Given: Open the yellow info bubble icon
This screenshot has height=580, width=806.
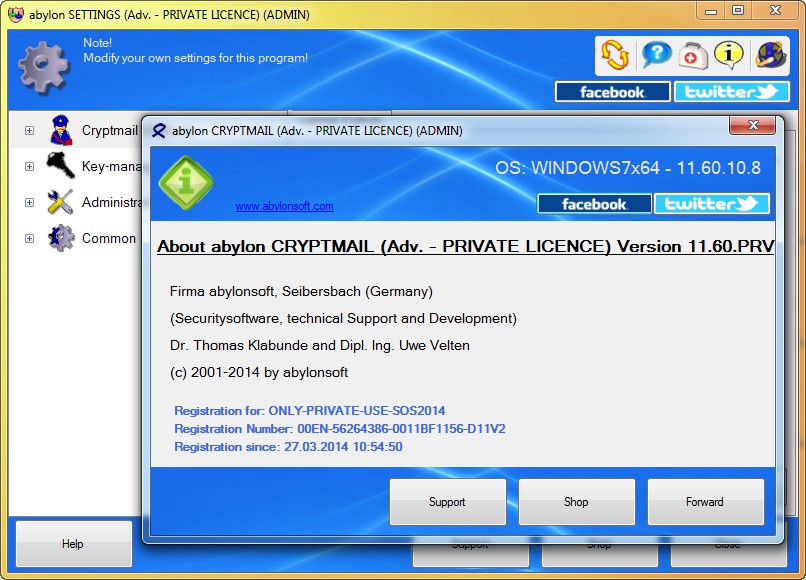Looking at the screenshot, I should click(728, 55).
